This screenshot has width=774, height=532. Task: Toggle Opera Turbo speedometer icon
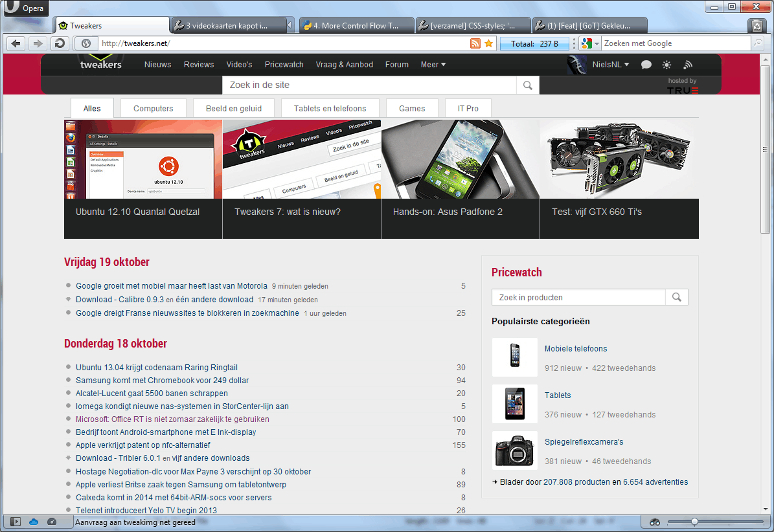(x=52, y=522)
